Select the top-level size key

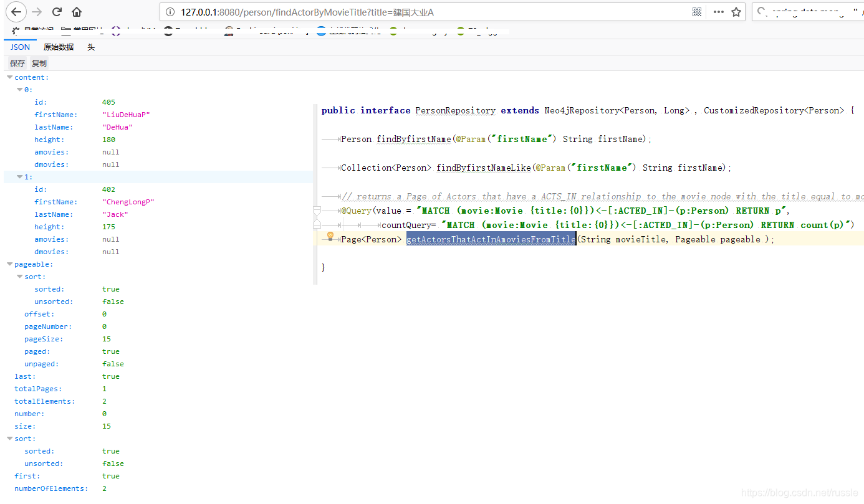coord(25,426)
